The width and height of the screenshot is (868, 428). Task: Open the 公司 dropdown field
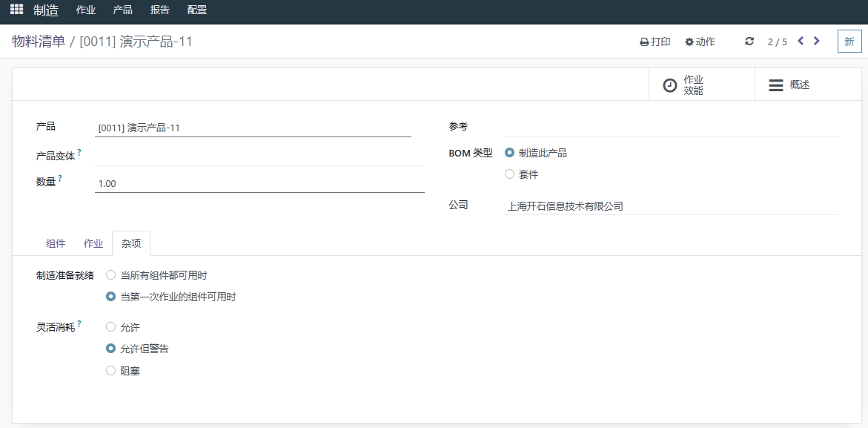tap(671, 207)
